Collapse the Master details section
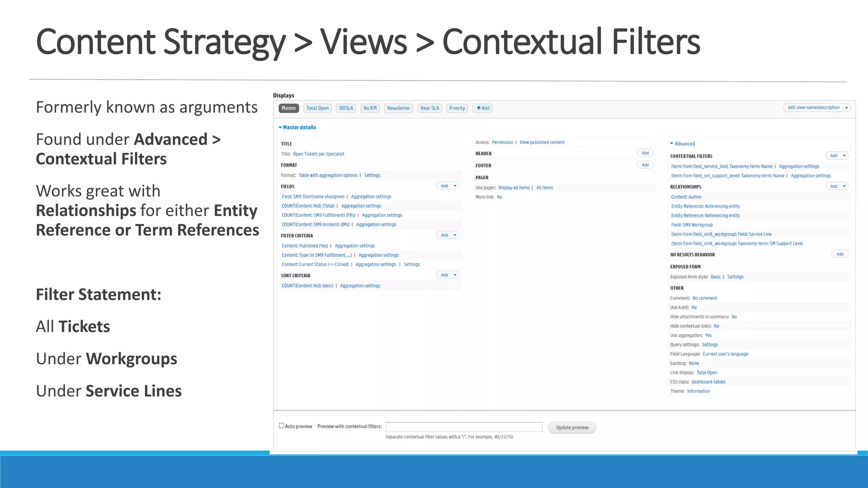The width and height of the screenshot is (868, 488). tap(297, 128)
